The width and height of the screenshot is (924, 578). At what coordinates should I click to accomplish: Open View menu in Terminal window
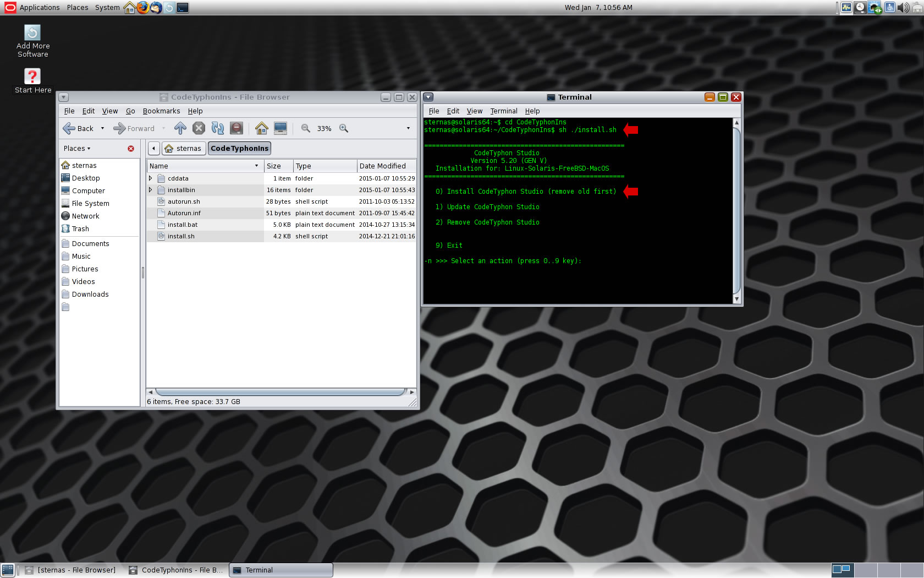pos(475,111)
